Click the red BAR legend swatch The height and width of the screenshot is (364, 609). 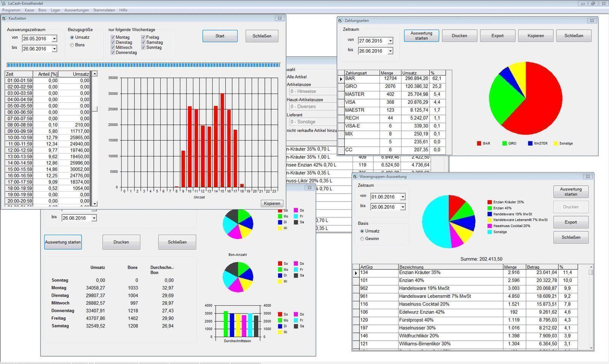click(479, 143)
